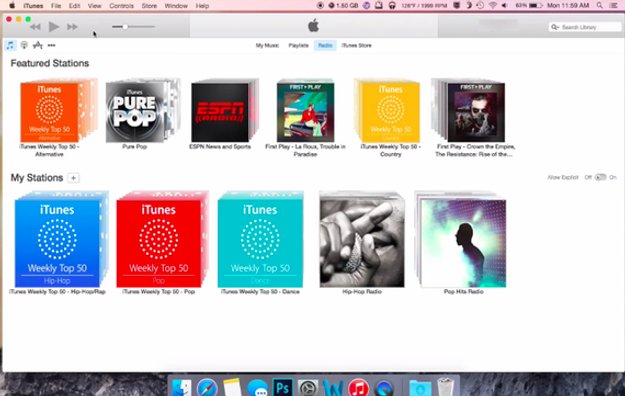Click 'iTunes Weekly Top 50 - Pop' label
This screenshot has height=396, width=625.
coord(159,292)
